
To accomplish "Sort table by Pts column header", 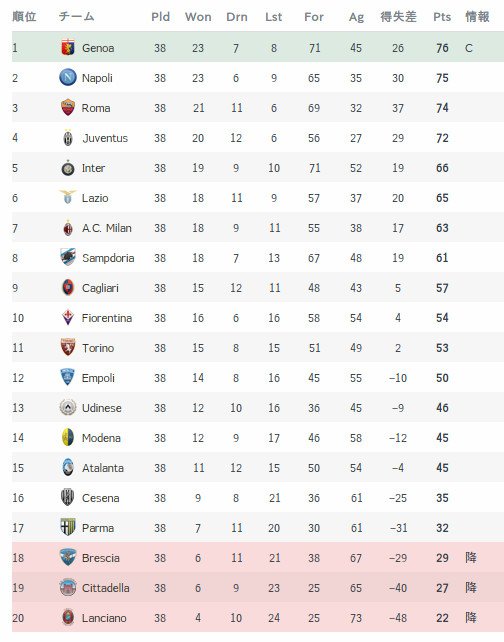I will point(442,17).
